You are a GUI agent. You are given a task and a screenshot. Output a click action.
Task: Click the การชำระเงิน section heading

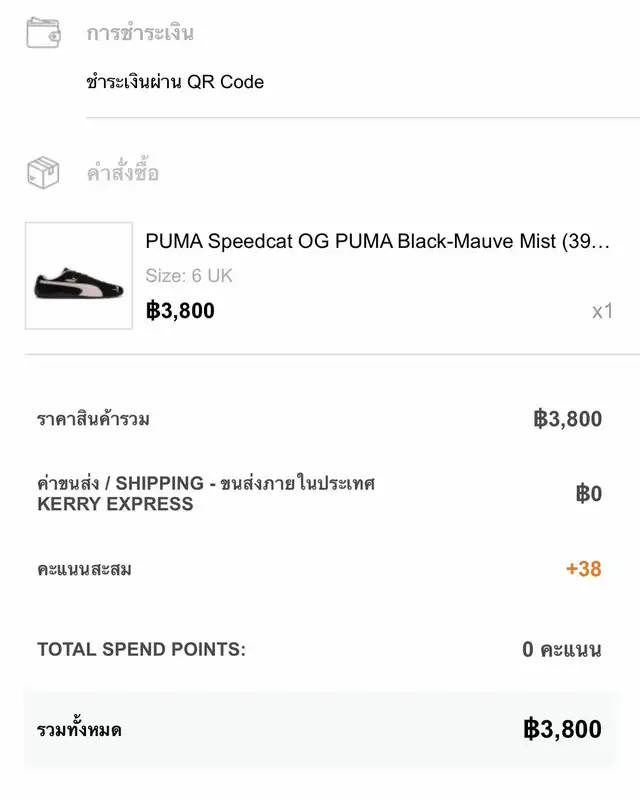pos(140,33)
